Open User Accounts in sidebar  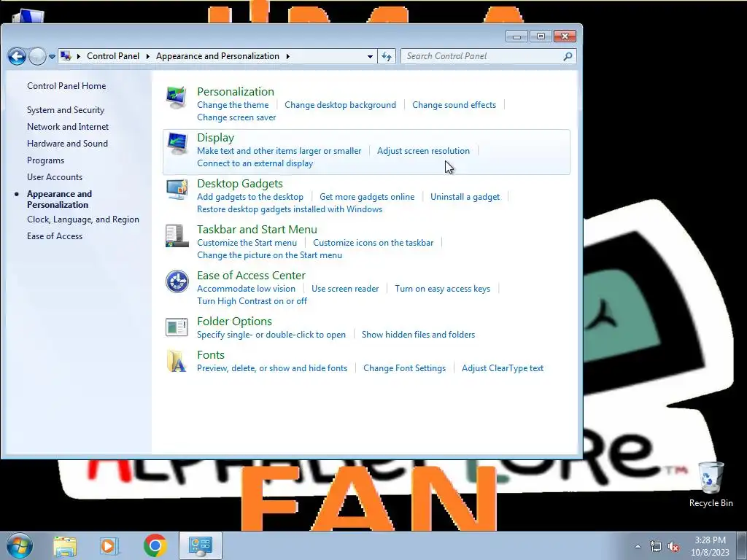(x=55, y=177)
